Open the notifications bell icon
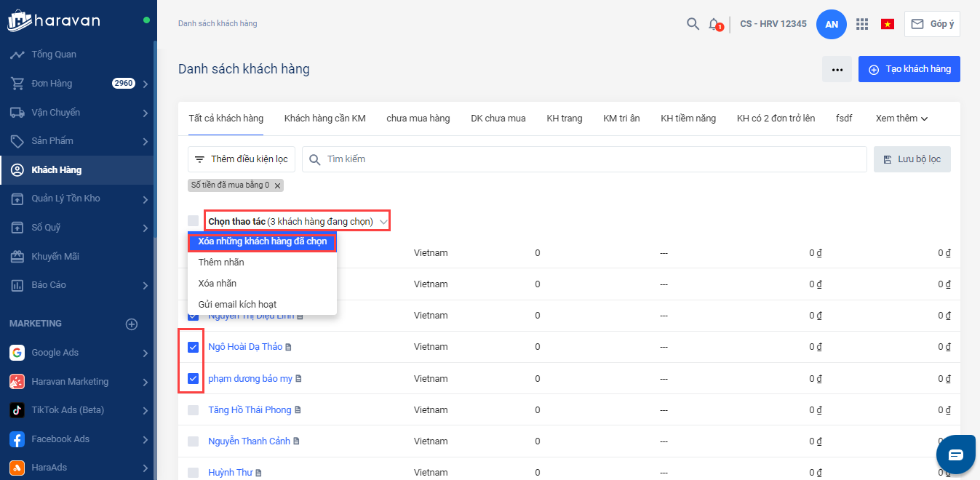Viewport: 980px width, 480px height. (714, 24)
